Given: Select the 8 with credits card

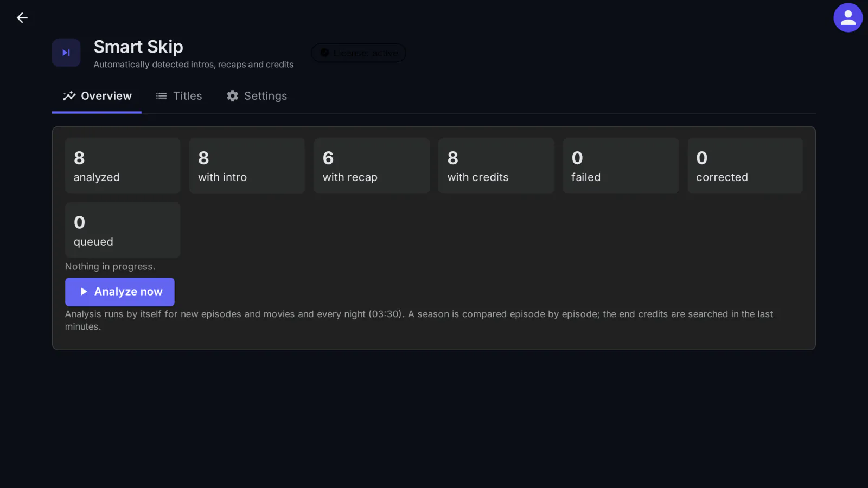Looking at the screenshot, I should point(496,166).
